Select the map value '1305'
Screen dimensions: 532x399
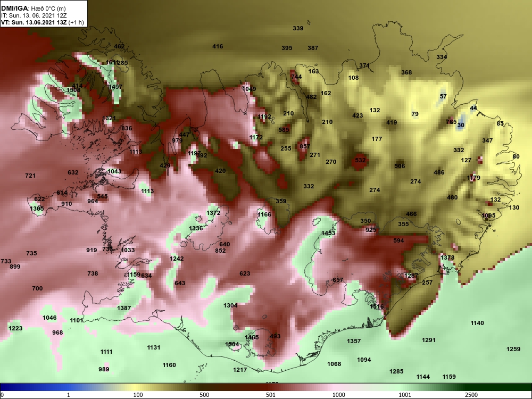(37, 209)
